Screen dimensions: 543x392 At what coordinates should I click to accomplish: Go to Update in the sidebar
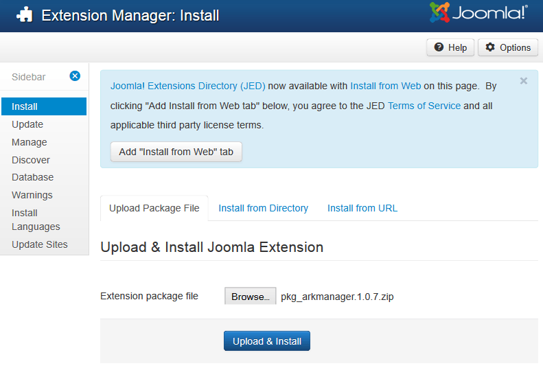point(27,124)
